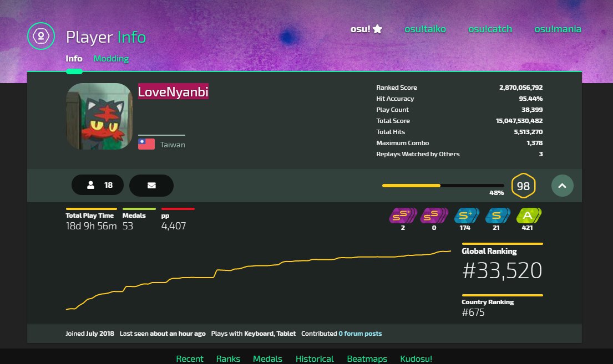Click the followers button showing 18
This screenshot has width=613, height=364.
pos(98,185)
